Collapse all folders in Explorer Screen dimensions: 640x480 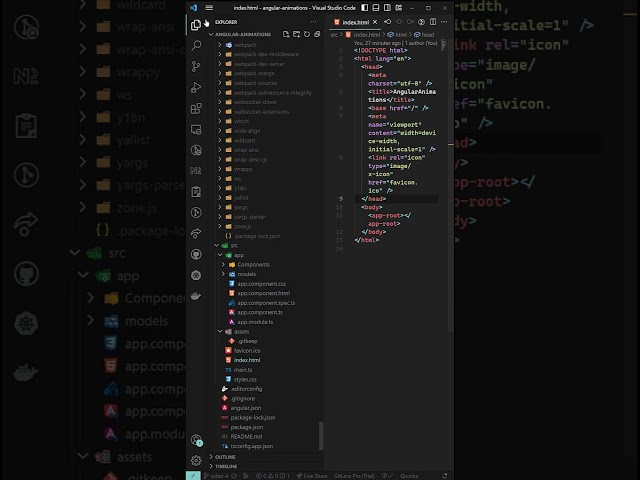point(317,34)
